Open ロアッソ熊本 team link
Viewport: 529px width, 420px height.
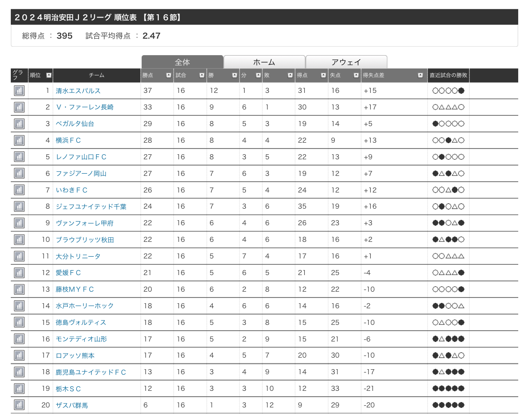(x=75, y=355)
